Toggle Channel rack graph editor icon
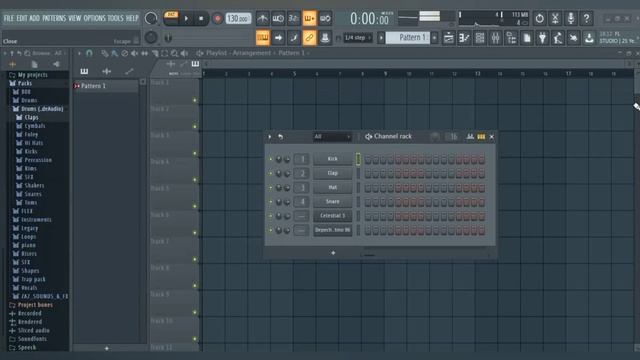 pos(470,137)
